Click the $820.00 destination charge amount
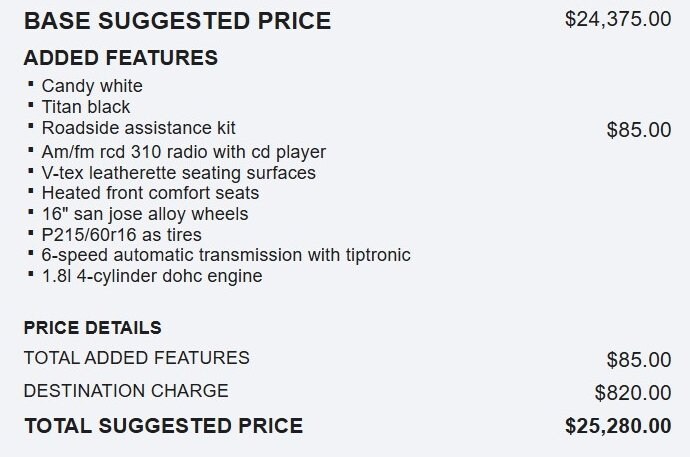 pyautogui.click(x=633, y=393)
